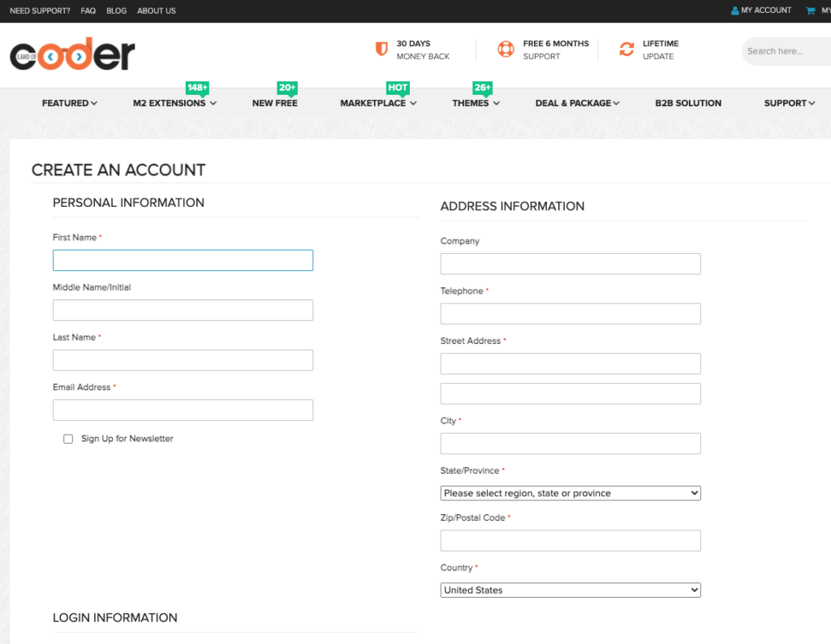Open the Country dropdown
The height and width of the screenshot is (644, 831).
coord(570,590)
